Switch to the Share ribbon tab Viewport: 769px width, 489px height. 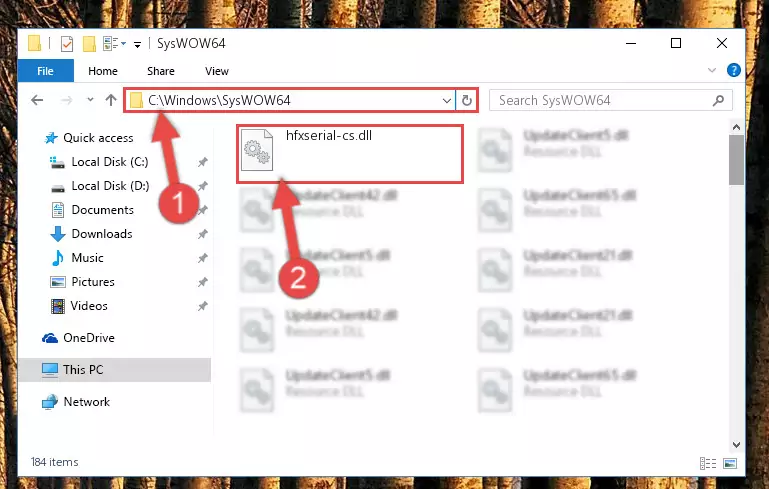click(161, 71)
